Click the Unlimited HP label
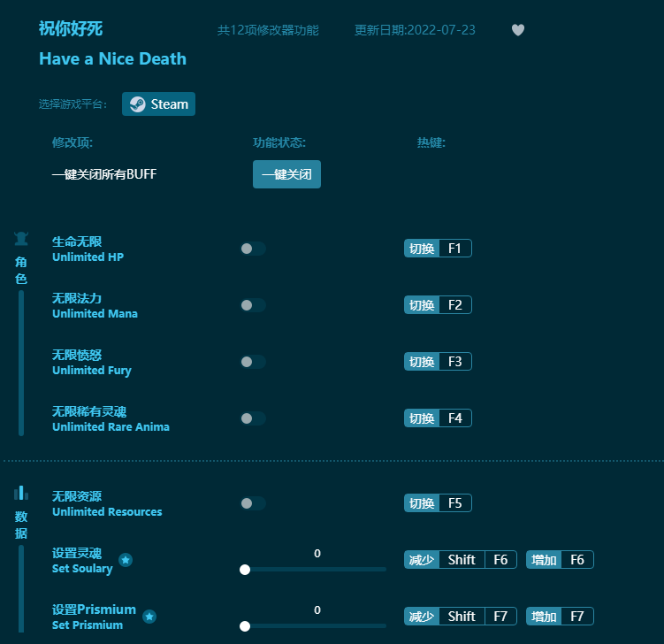The height and width of the screenshot is (644, 664). [x=88, y=257]
